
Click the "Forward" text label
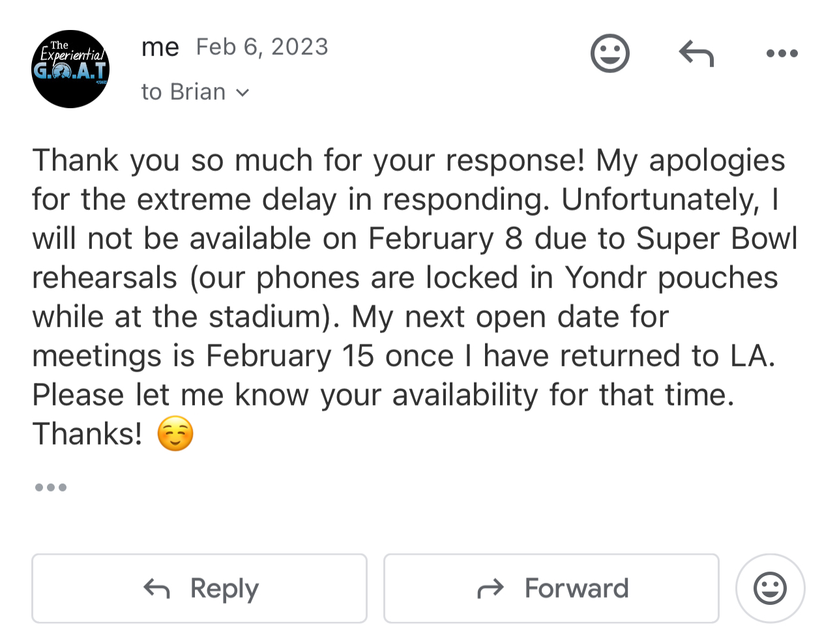coord(576,589)
